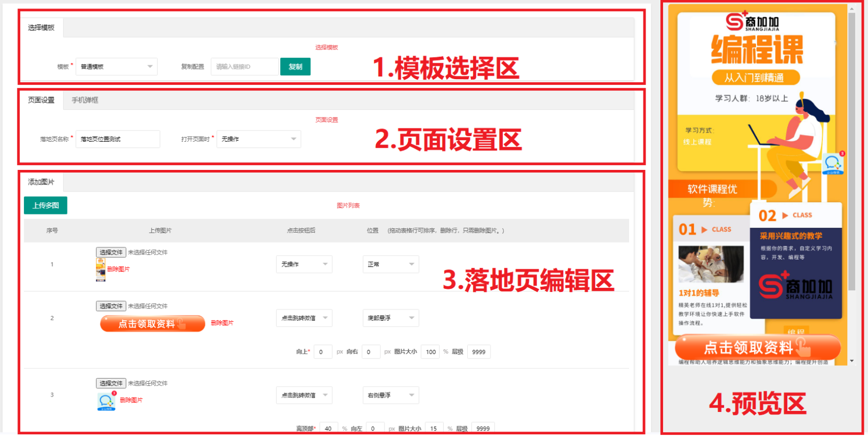
Task: Click the row 2 向上 offset field
Action: click(323, 352)
